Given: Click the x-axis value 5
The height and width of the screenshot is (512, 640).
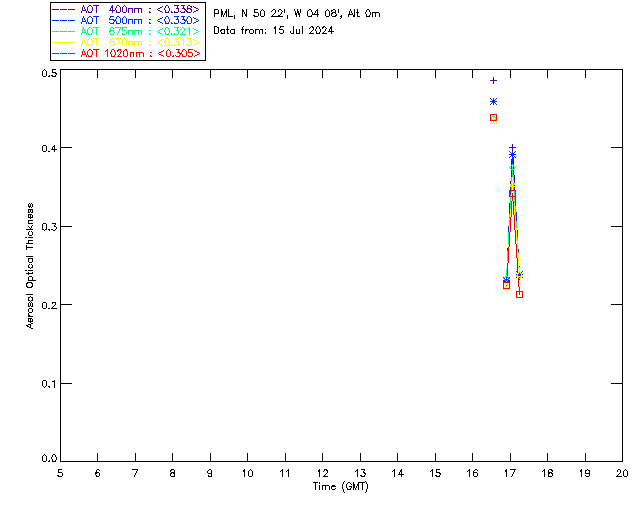Looking at the screenshot, I should coord(60,474).
